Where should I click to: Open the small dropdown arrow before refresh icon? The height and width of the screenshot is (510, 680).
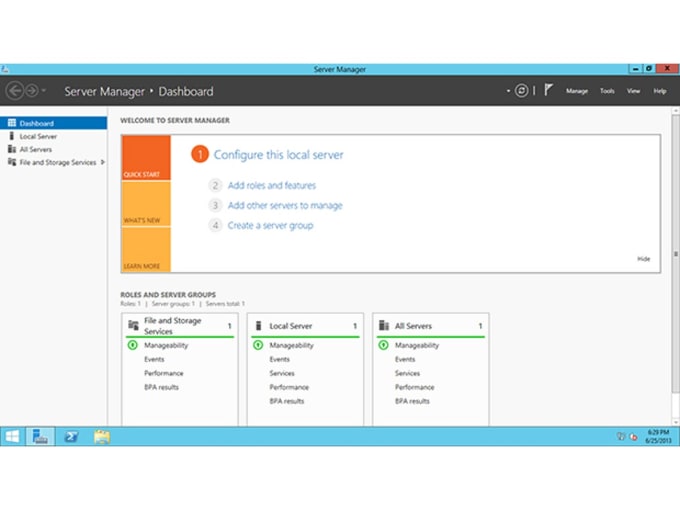click(x=508, y=91)
